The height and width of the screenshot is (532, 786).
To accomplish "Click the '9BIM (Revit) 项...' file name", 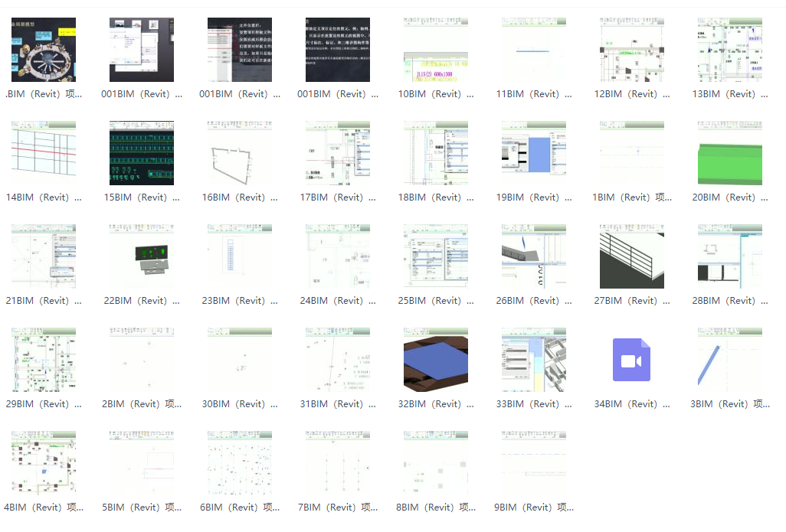I will click(534, 508).
